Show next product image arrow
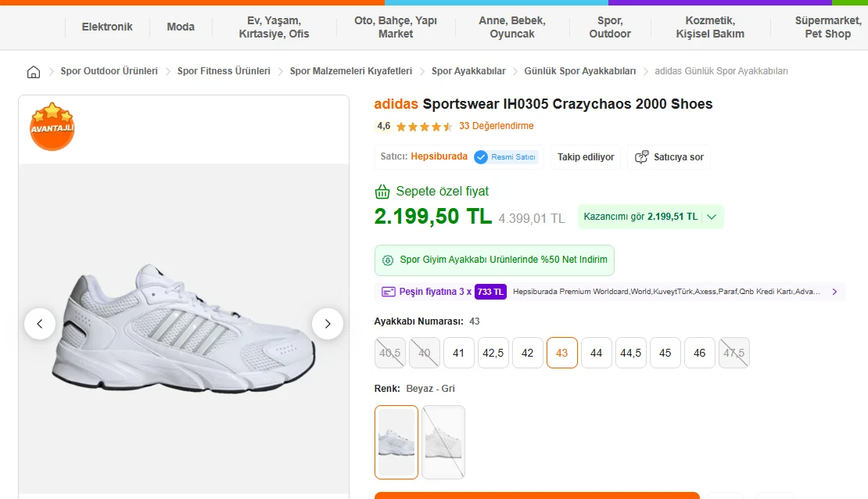 pyautogui.click(x=328, y=323)
